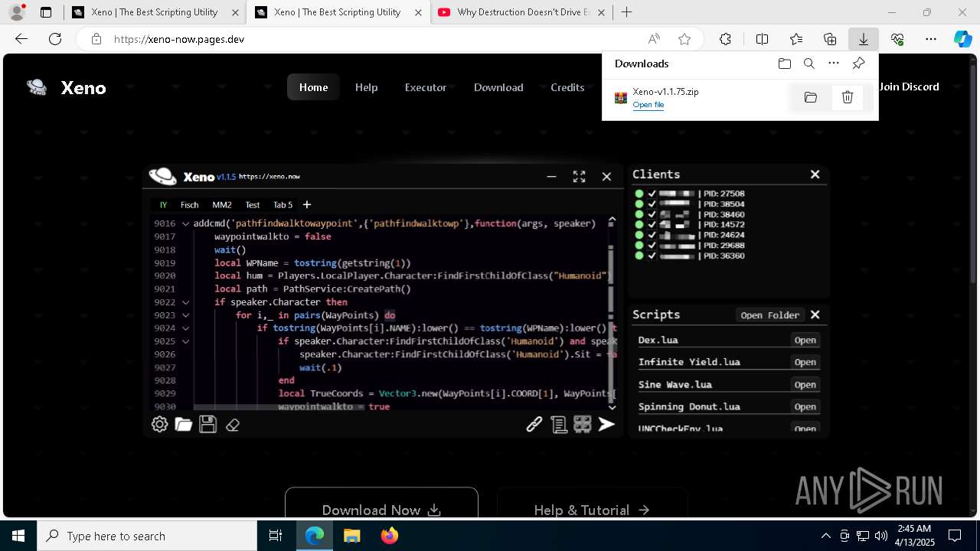Show Xeno-v1.1.75.zip in folder

(x=811, y=97)
